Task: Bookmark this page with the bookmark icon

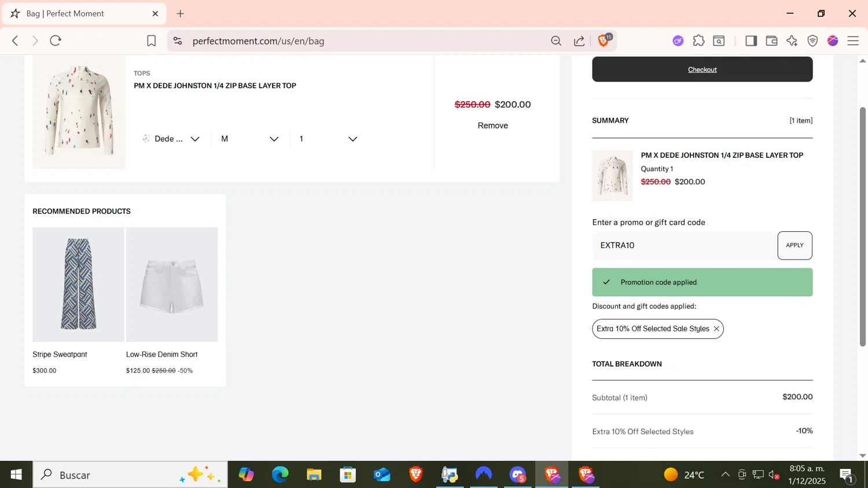Action: [151, 40]
